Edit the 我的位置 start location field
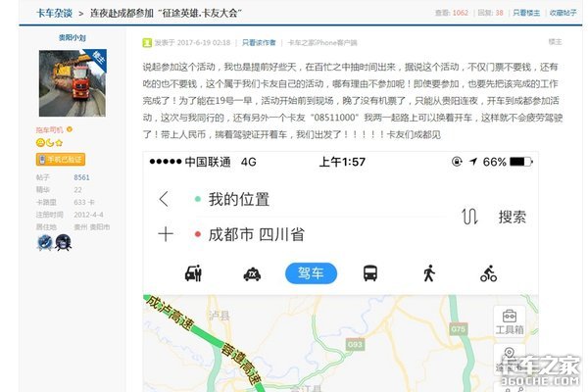Viewport: 588px width, 392px height. 238,199
